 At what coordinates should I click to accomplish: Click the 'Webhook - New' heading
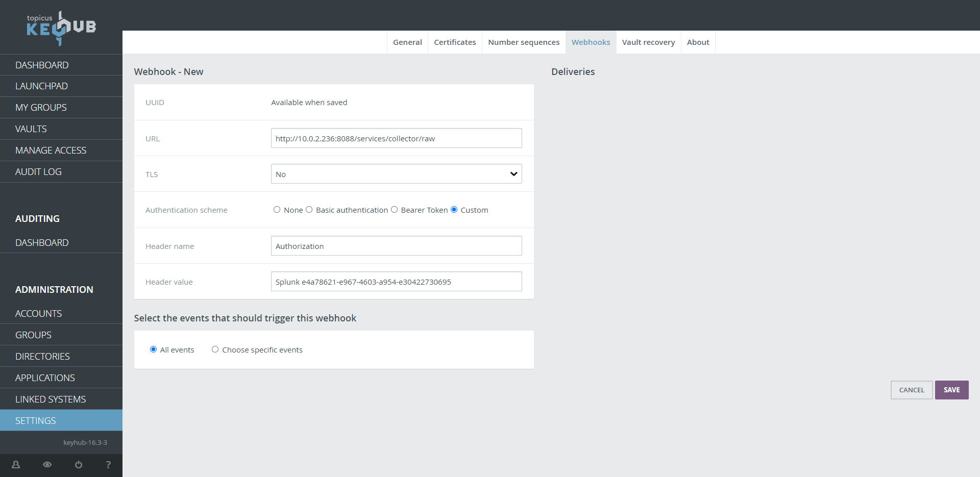[x=168, y=72]
